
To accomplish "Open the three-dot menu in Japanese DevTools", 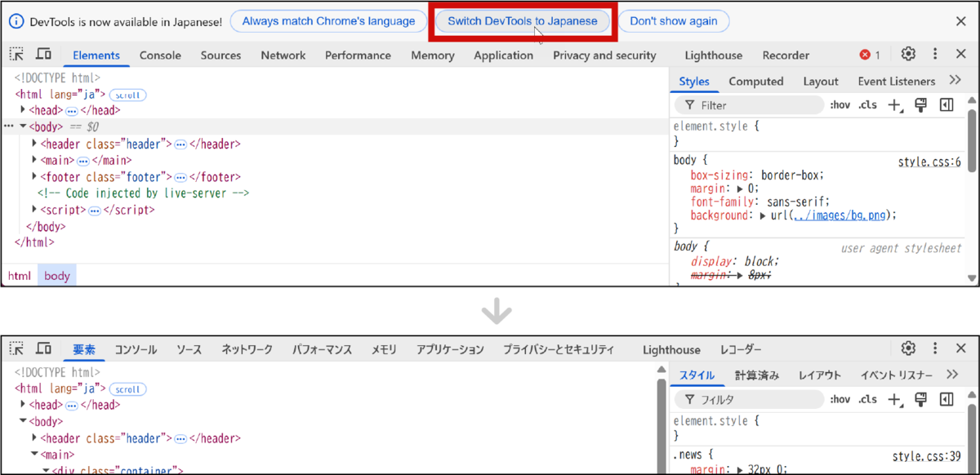I will tap(935, 348).
